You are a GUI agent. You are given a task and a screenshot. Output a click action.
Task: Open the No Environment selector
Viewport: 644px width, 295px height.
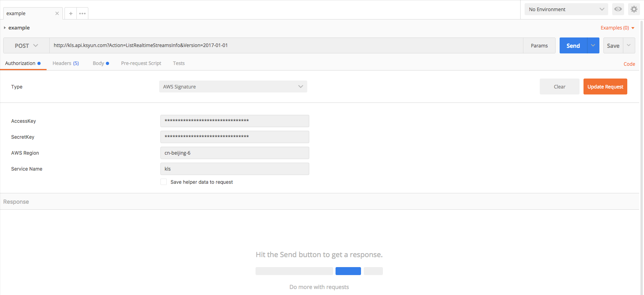pos(566,9)
